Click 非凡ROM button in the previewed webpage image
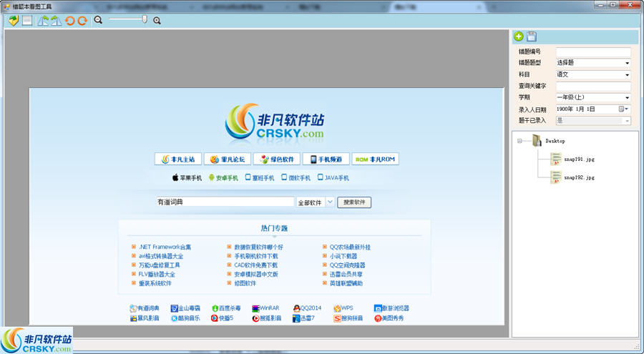Viewport: 644px width, 354px height. click(375, 159)
